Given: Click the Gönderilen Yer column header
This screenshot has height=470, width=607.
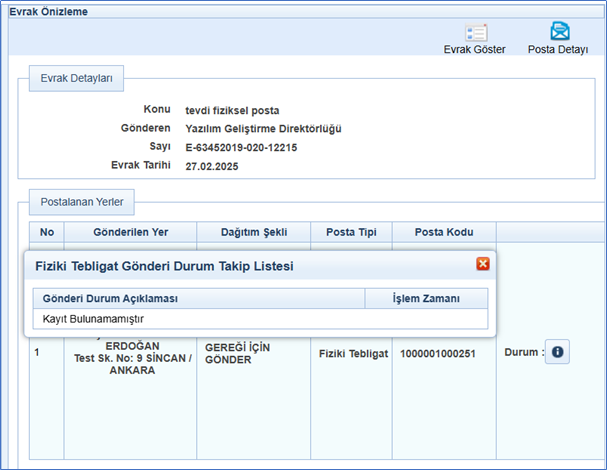Looking at the screenshot, I should pos(130,232).
